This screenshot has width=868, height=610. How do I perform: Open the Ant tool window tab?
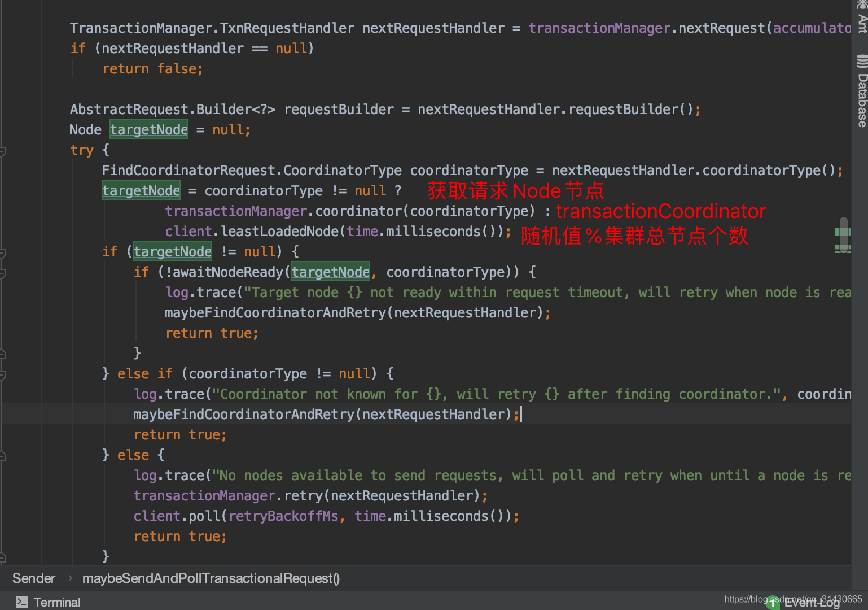(862, 17)
